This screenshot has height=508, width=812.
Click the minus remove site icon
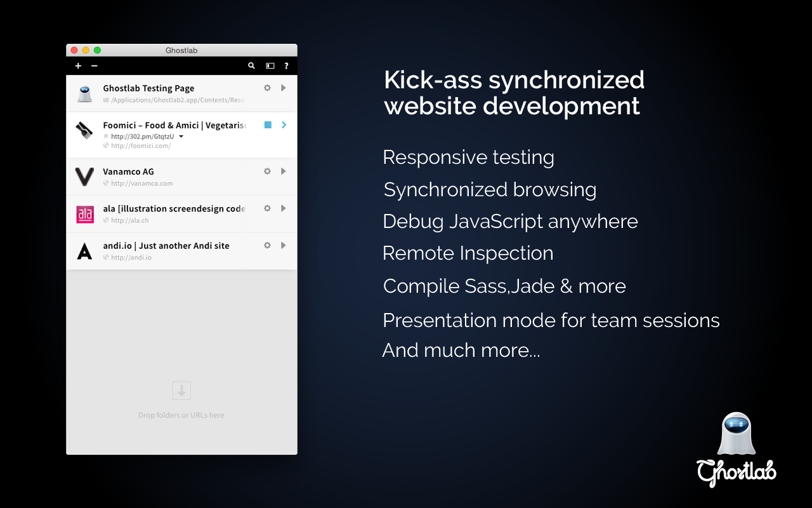click(x=95, y=66)
